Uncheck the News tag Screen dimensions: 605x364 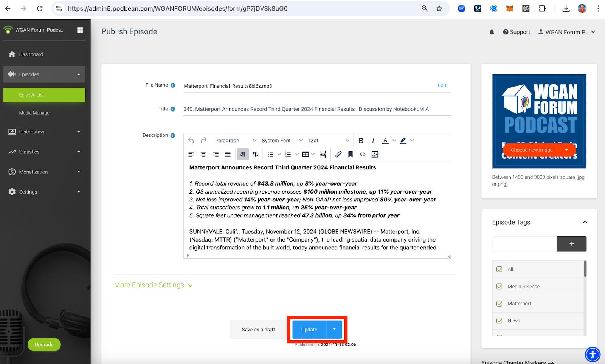tap(500, 321)
